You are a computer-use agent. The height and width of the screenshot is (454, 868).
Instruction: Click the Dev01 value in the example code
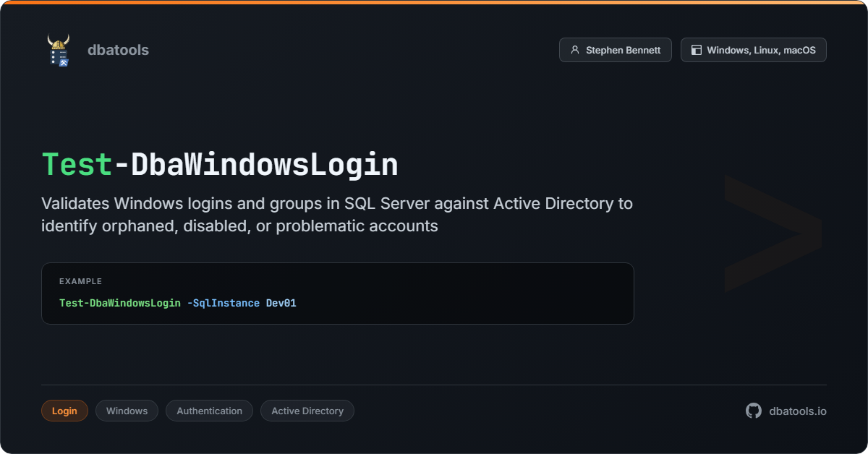coord(281,303)
